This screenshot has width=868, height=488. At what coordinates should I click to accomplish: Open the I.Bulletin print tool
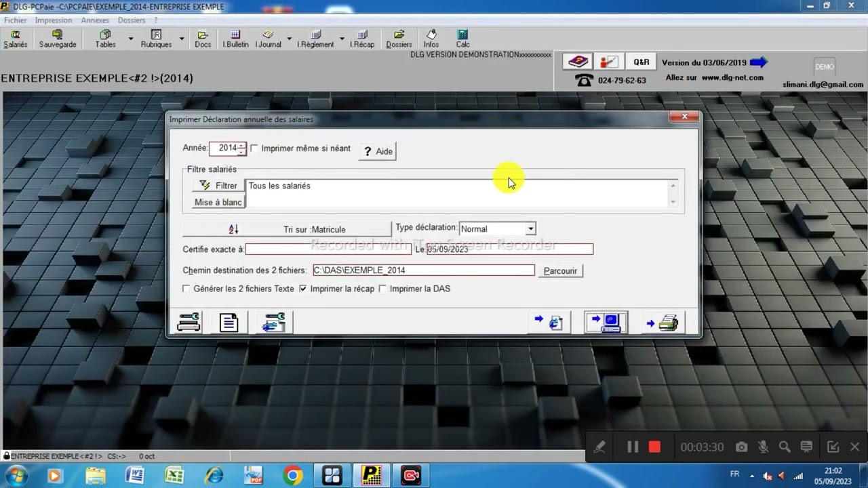(x=235, y=39)
